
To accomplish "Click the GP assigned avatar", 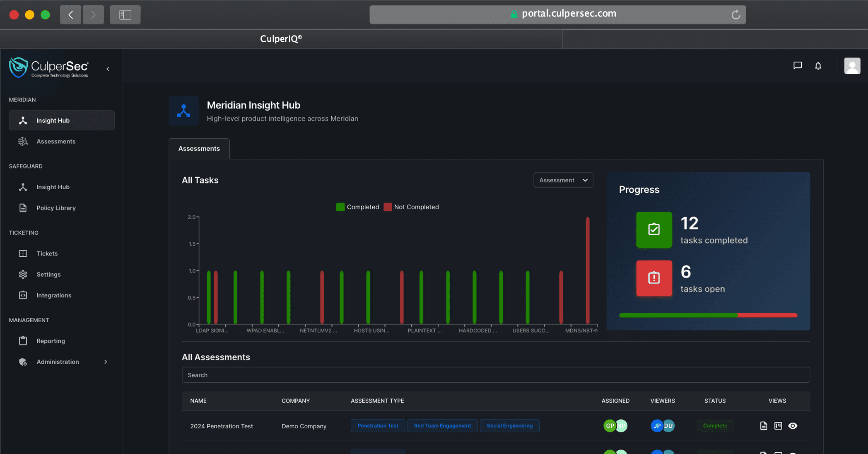I will pyautogui.click(x=609, y=426).
